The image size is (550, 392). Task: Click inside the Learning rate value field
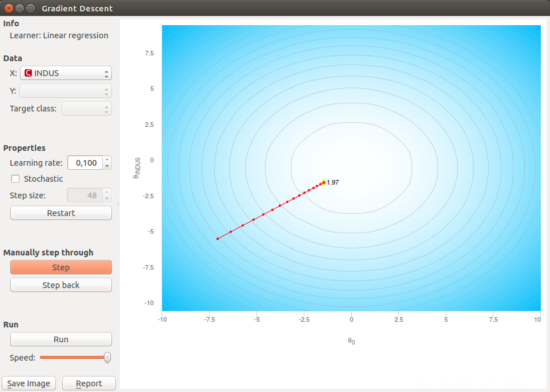(86, 163)
